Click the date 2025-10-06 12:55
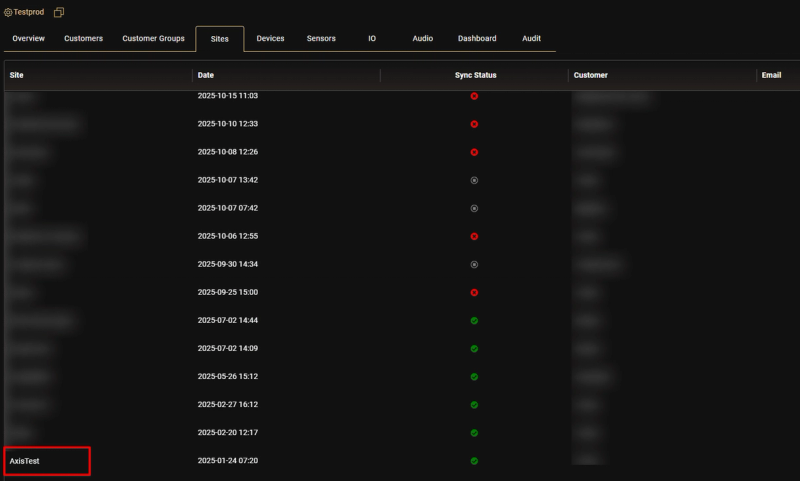The width and height of the screenshot is (800, 481). click(228, 236)
